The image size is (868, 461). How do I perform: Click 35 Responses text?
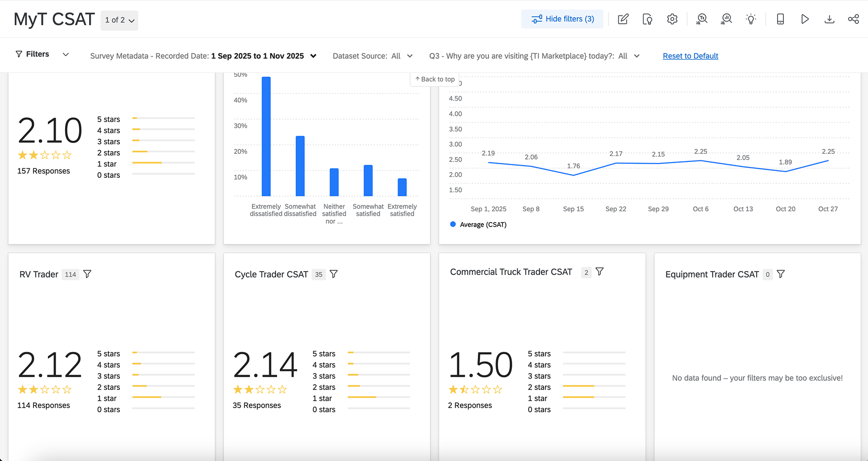click(257, 405)
